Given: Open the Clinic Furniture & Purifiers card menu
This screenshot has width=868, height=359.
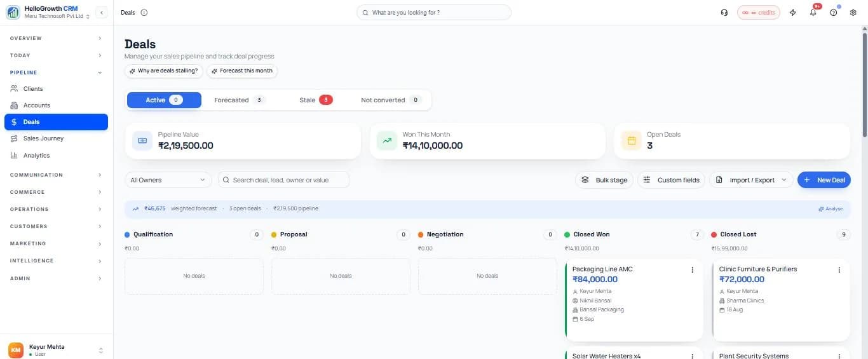Looking at the screenshot, I should [839, 270].
